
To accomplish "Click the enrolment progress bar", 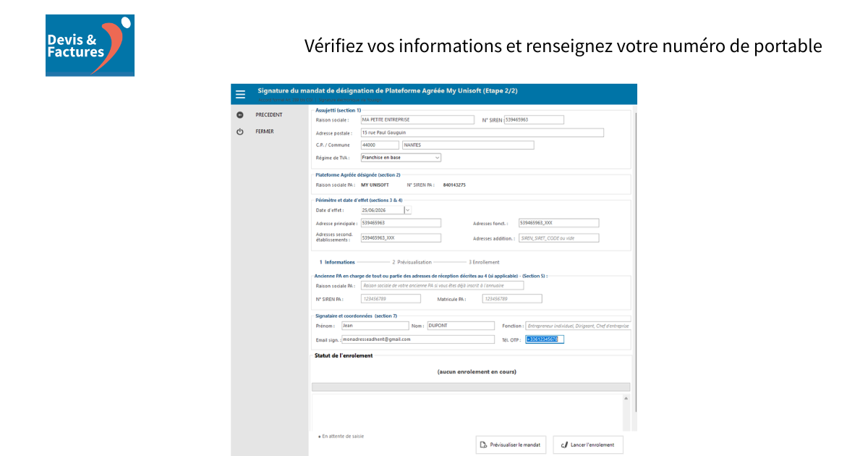I will pos(470,387).
